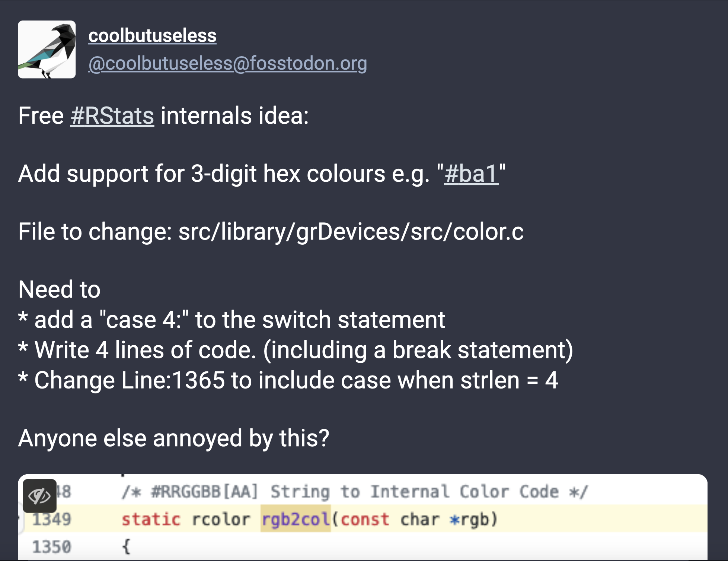Click the src/library/grDevices/src/color.c file path text
Viewport: 728px width, 561px height.
click(351, 232)
